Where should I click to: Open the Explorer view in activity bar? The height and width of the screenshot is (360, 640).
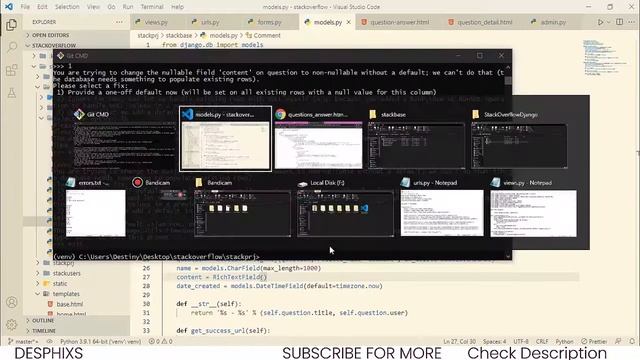coord(11,25)
